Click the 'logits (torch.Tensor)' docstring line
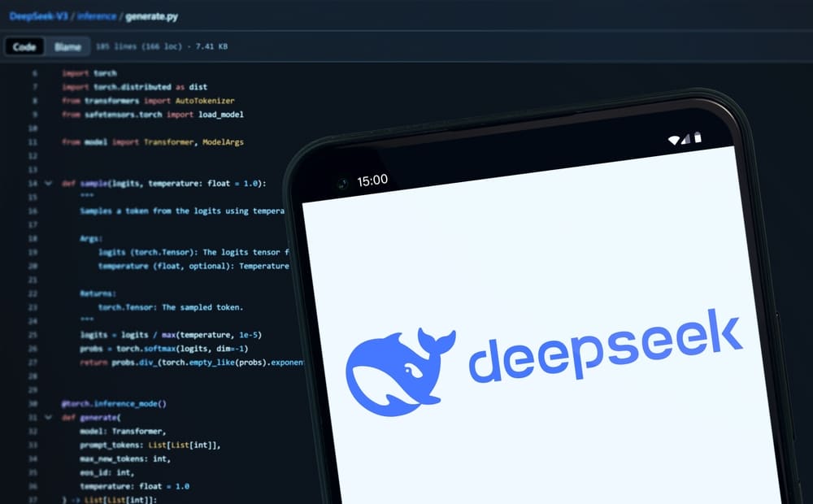The width and height of the screenshot is (813, 504). pos(193,252)
